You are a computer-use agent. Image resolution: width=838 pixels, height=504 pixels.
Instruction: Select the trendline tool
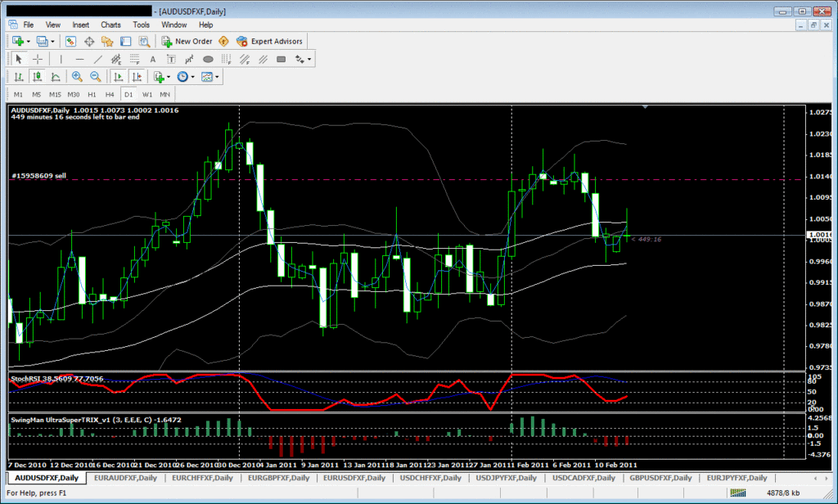pyautogui.click(x=98, y=59)
